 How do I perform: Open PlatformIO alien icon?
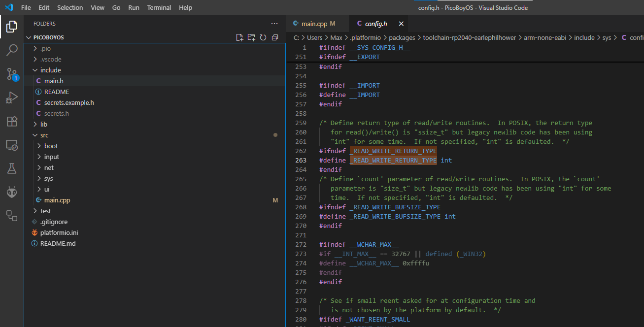pos(12,192)
